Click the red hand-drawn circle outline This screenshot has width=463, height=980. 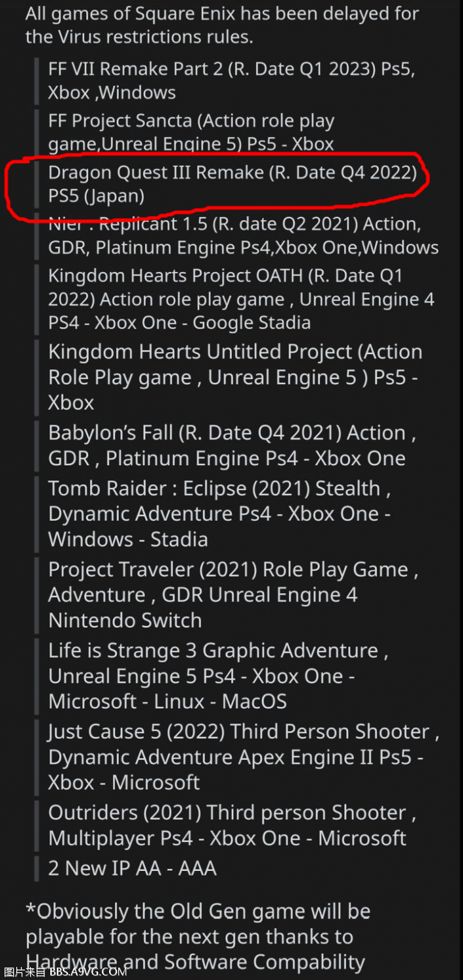click(x=216, y=184)
